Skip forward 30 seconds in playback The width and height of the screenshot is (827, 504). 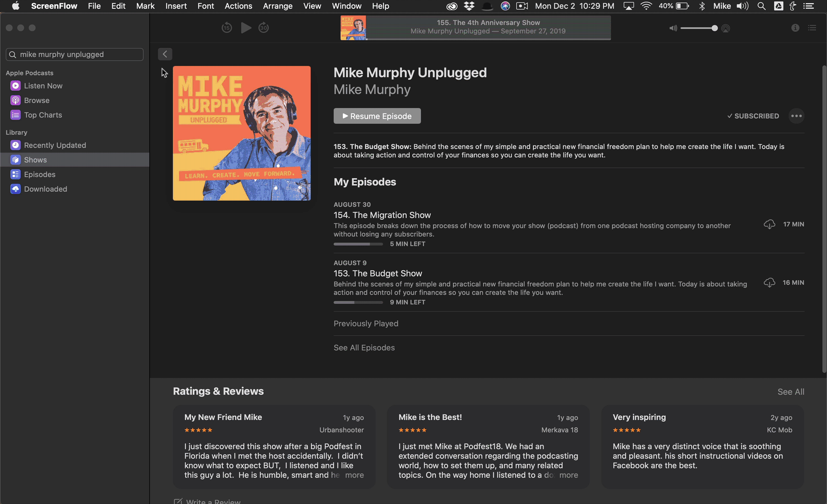point(264,28)
